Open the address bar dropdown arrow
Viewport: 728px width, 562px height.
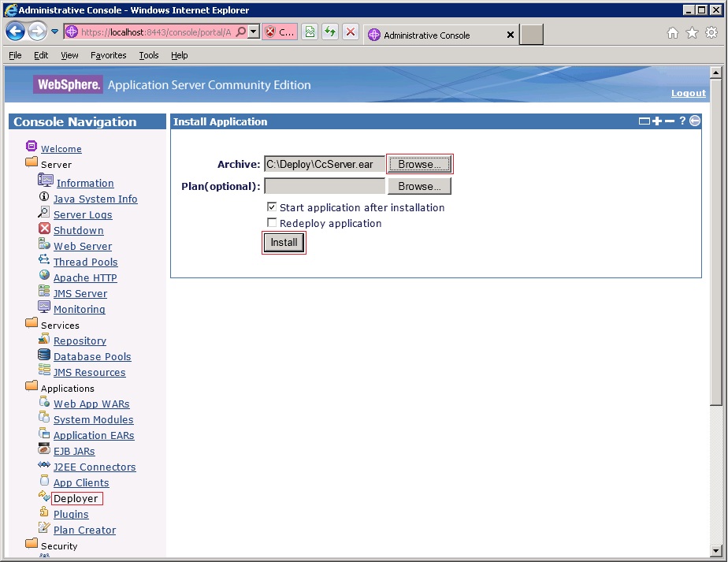(253, 32)
